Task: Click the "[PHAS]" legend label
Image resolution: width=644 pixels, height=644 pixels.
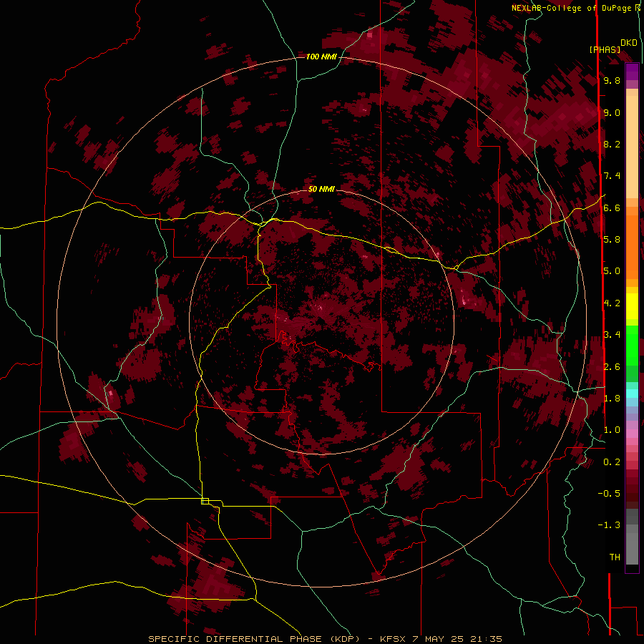Action: click(605, 50)
